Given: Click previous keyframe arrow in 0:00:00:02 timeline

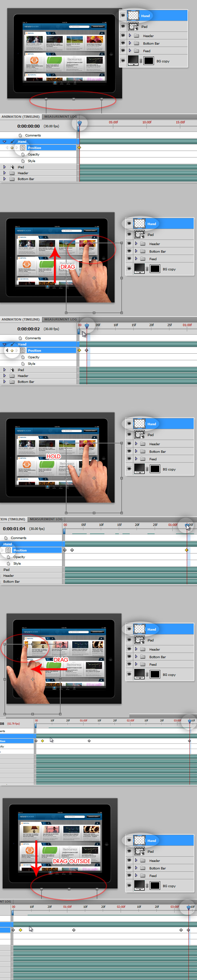Looking at the screenshot, I should pos(7,350).
